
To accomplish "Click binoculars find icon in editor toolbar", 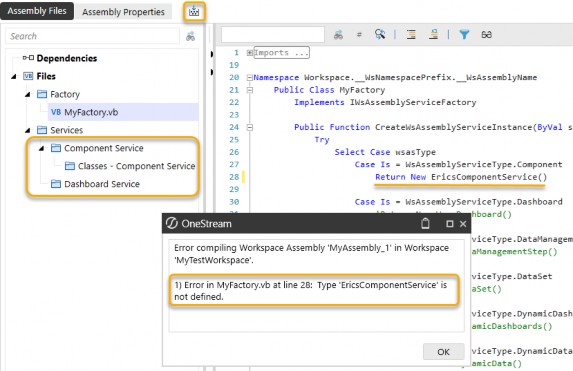I will click(x=338, y=35).
